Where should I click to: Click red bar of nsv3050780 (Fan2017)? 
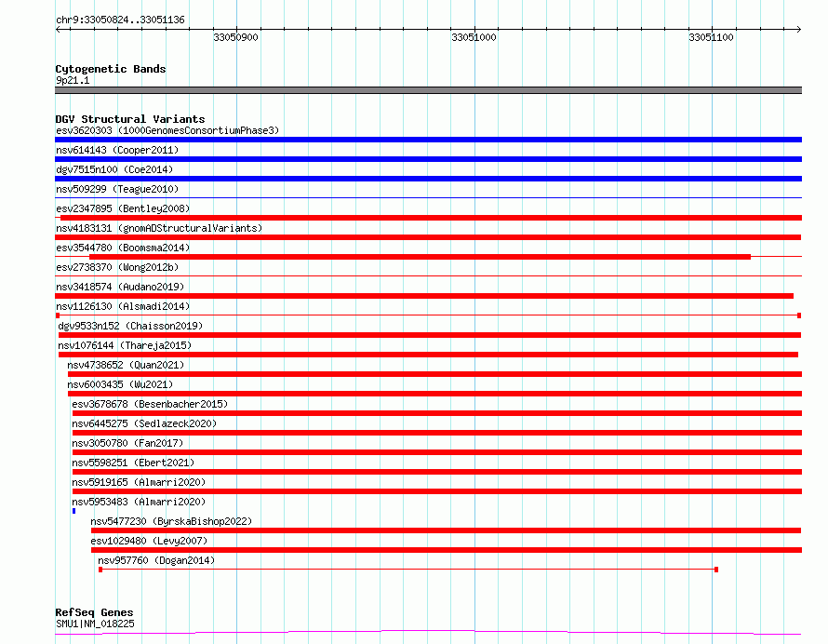(437, 452)
